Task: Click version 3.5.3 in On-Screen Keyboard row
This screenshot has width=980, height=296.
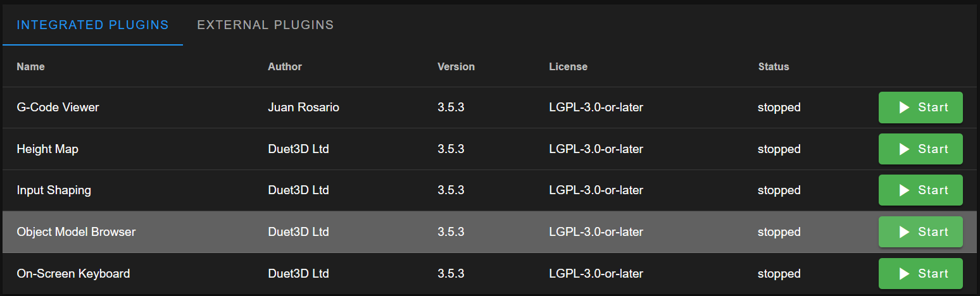Action: 451,274
